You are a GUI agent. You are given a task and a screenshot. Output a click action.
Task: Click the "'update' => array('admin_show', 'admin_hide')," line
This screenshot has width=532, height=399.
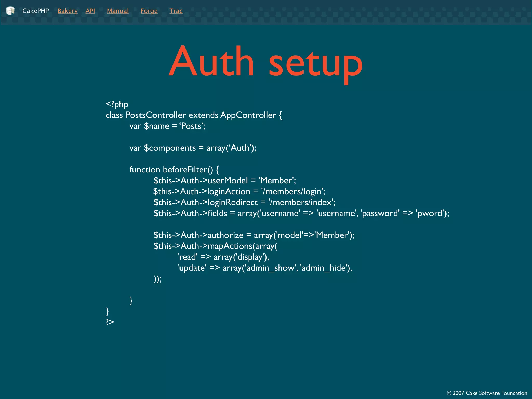click(x=265, y=268)
